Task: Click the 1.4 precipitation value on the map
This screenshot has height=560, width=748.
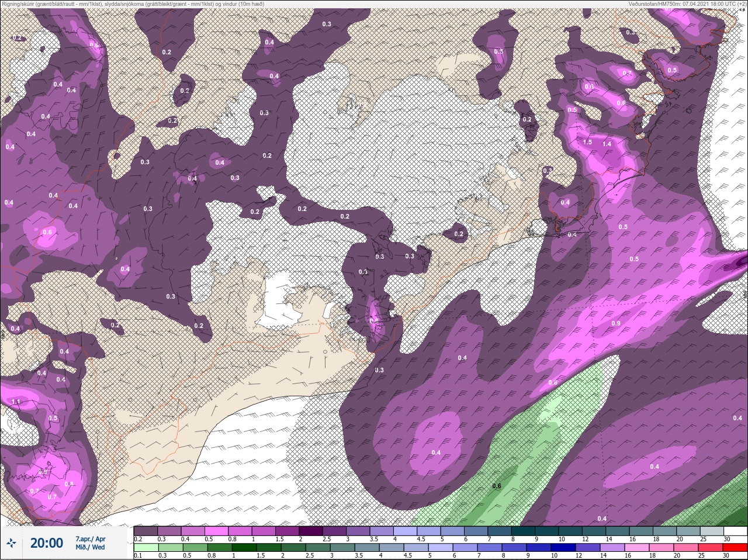Action: point(607,144)
